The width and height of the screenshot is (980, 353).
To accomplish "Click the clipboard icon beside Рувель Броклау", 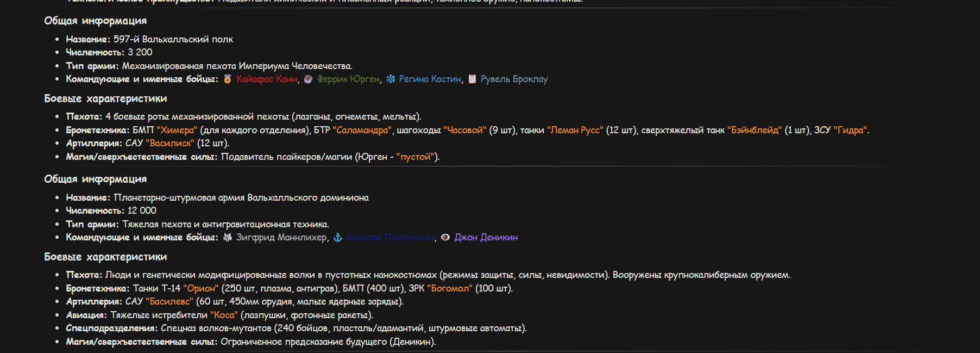I will pyautogui.click(x=472, y=79).
